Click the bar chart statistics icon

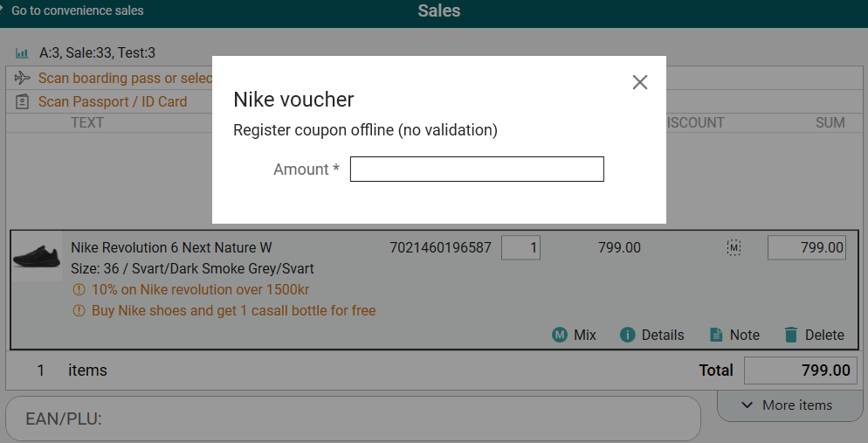[22, 53]
